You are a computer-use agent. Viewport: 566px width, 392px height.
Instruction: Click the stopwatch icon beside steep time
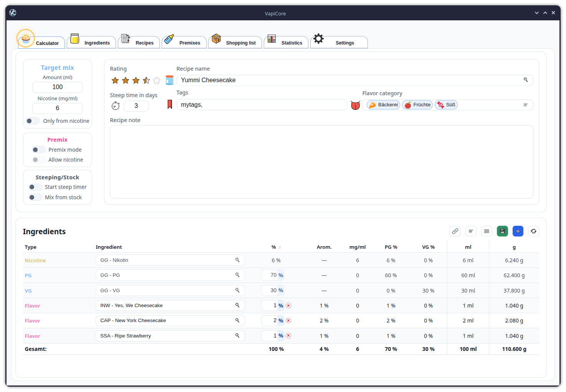click(116, 106)
